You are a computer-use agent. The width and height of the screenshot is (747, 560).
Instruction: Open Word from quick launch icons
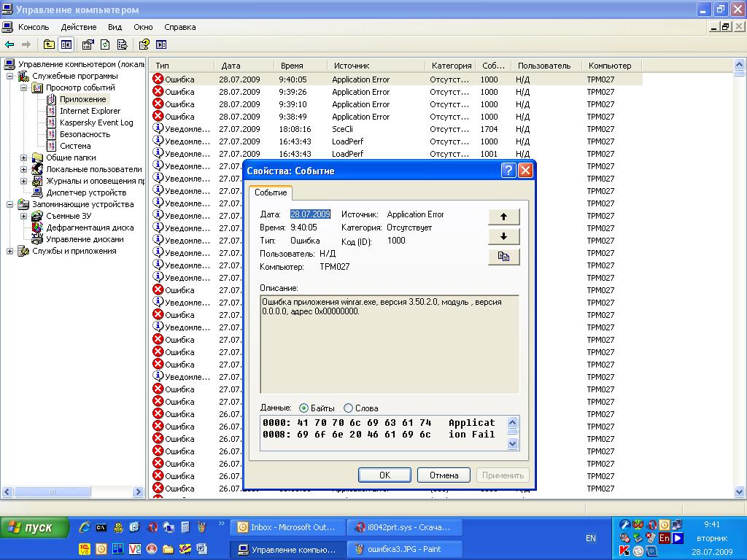point(201,549)
